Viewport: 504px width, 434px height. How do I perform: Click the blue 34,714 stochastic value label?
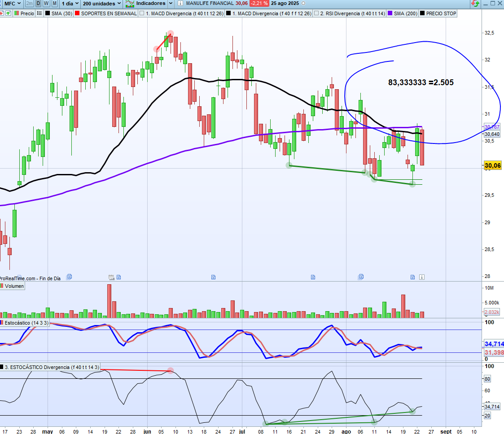[x=494, y=344]
